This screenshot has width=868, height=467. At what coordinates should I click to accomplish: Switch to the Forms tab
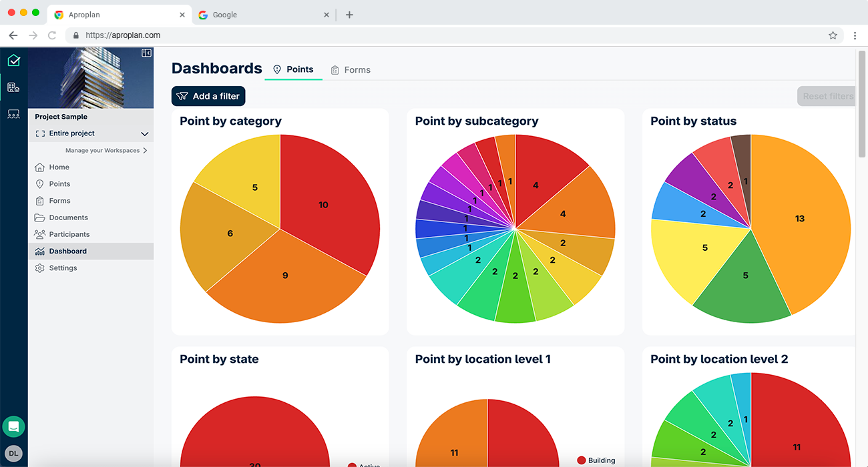[351, 70]
